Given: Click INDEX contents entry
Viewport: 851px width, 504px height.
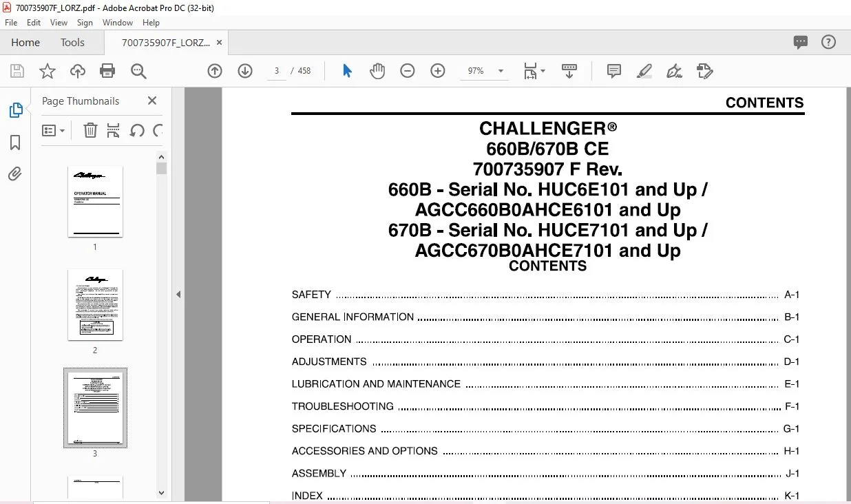Looking at the screenshot, I should point(545,496).
